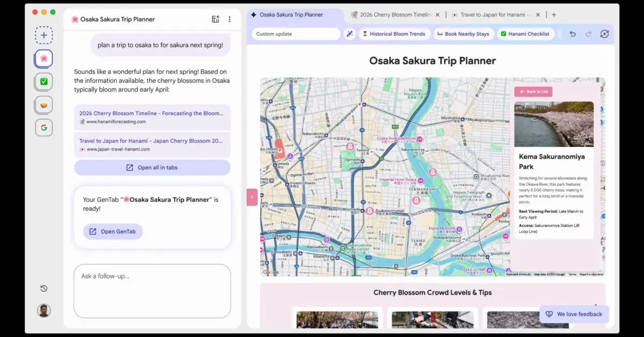Open the history icon at bottom left

pos(44,289)
